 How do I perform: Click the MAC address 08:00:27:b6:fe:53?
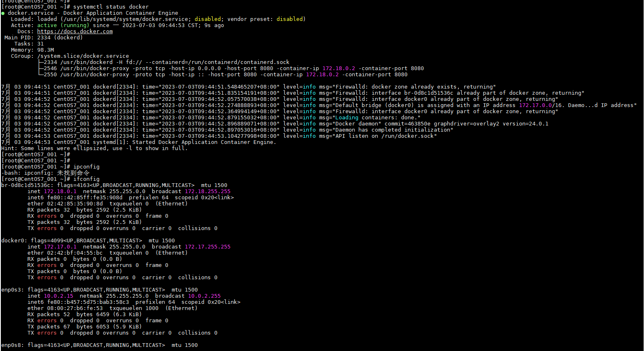pos(75,308)
